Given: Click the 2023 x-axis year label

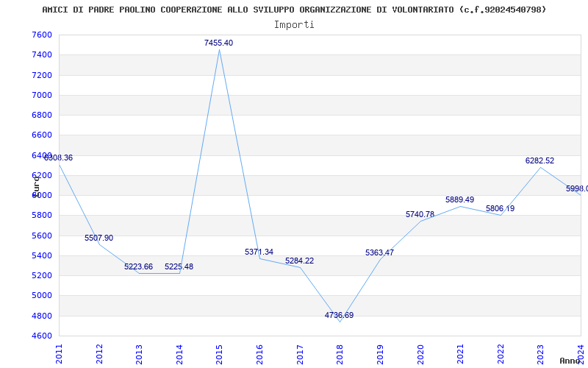Looking at the screenshot, I should tap(540, 354).
